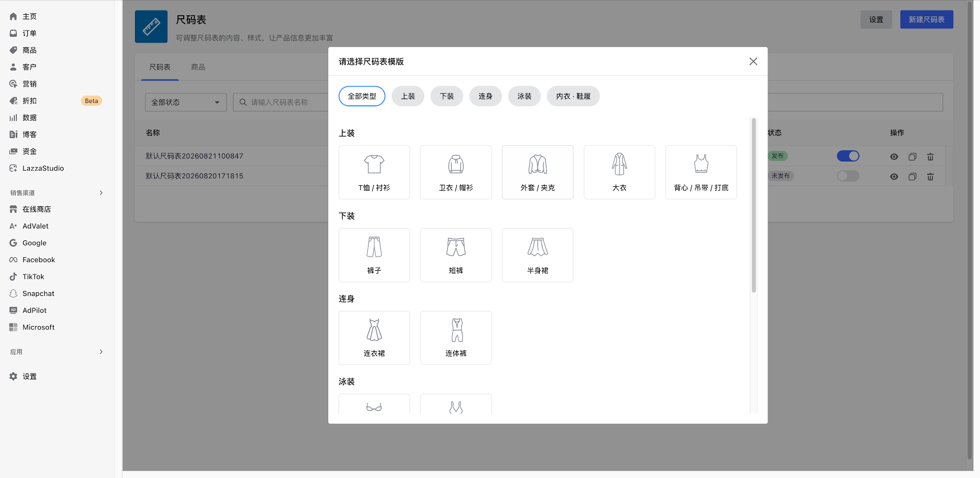Select the T恤 / 衬衫 template
Screen dimensions: 980x478
click(374, 172)
